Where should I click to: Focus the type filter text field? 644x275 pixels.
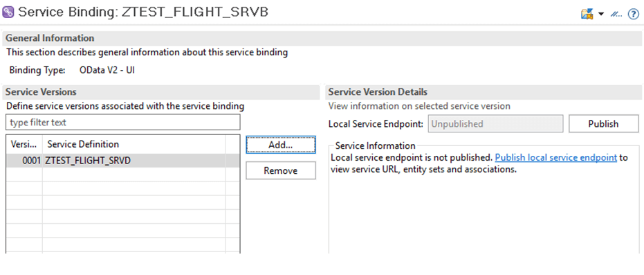point(123,123)
